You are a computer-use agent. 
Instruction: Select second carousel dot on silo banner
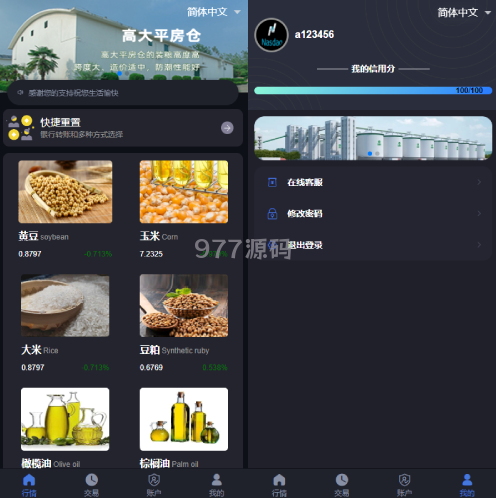coord(377,154)
